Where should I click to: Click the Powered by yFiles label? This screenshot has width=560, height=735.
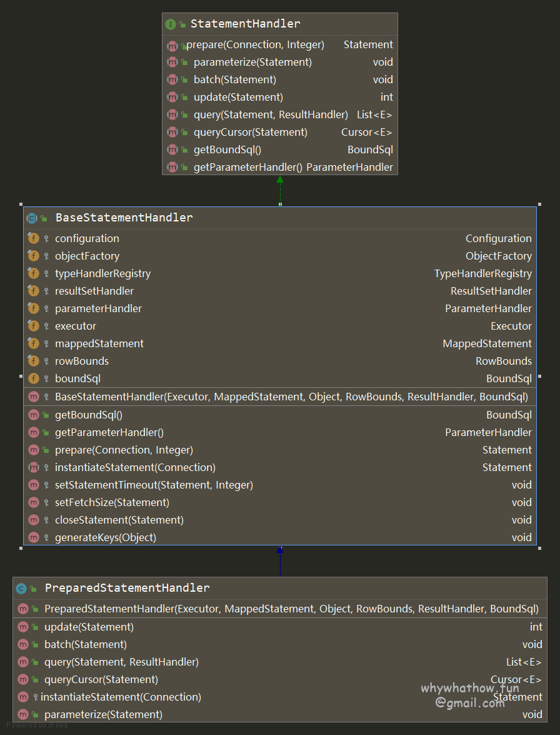37,725
